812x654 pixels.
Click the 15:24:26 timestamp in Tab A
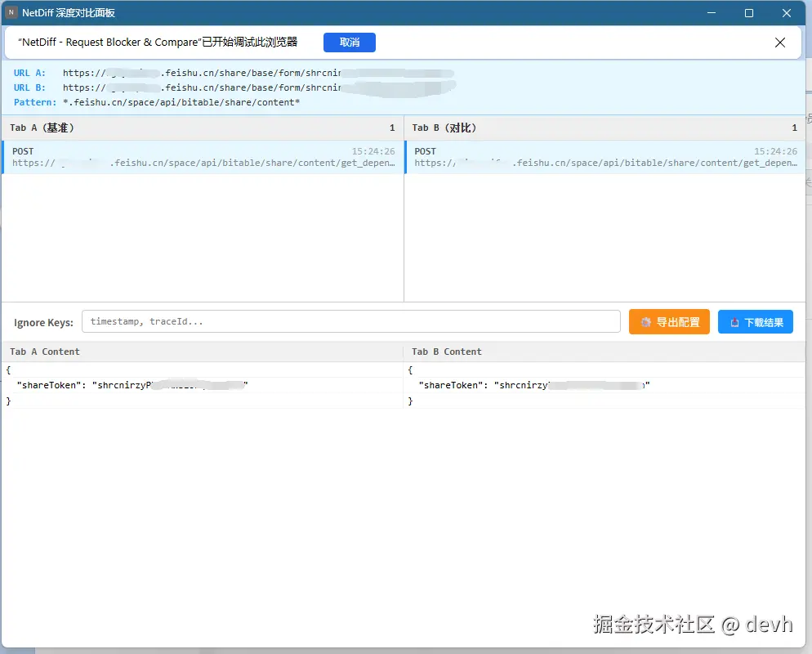pos(373,151)
